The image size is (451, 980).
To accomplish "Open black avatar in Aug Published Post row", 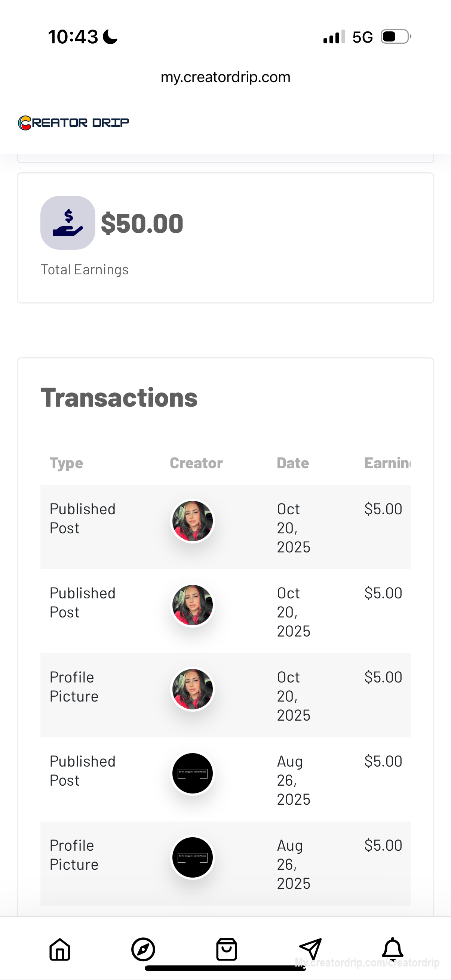I will click(193, 773).
